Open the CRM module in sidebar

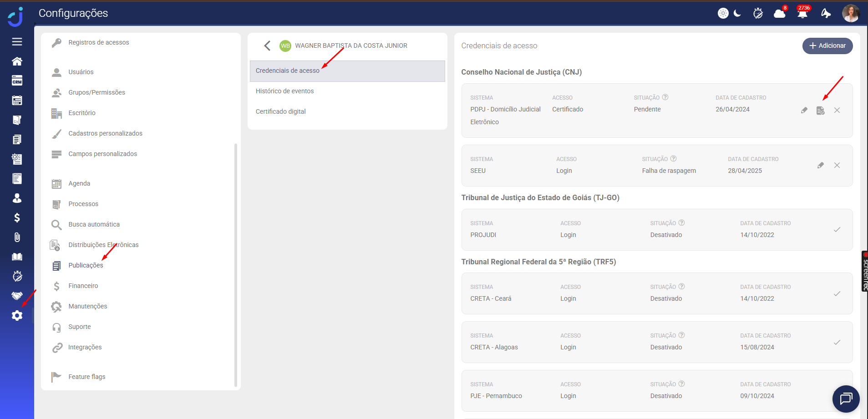[x=17, y=81]
